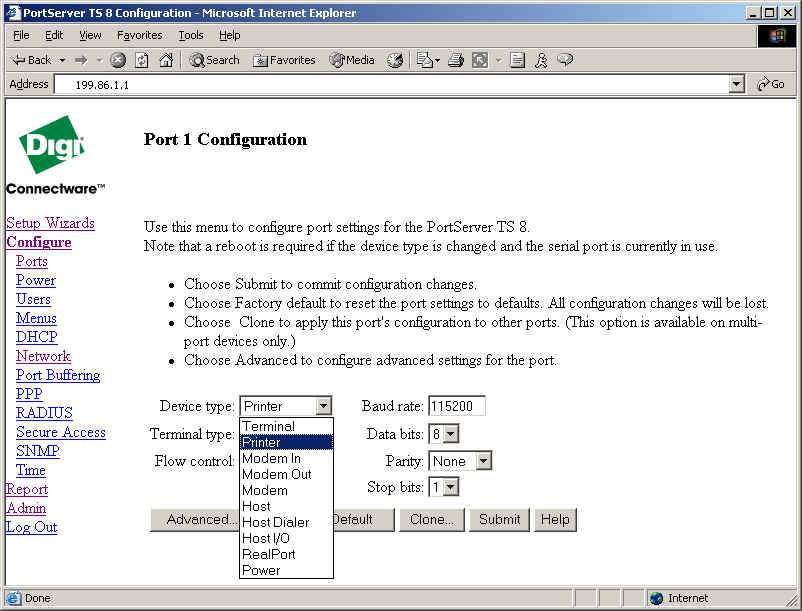The image size is (802, 611).
Task: Click the History toolbar icon
Action: (x=395, y=60)
